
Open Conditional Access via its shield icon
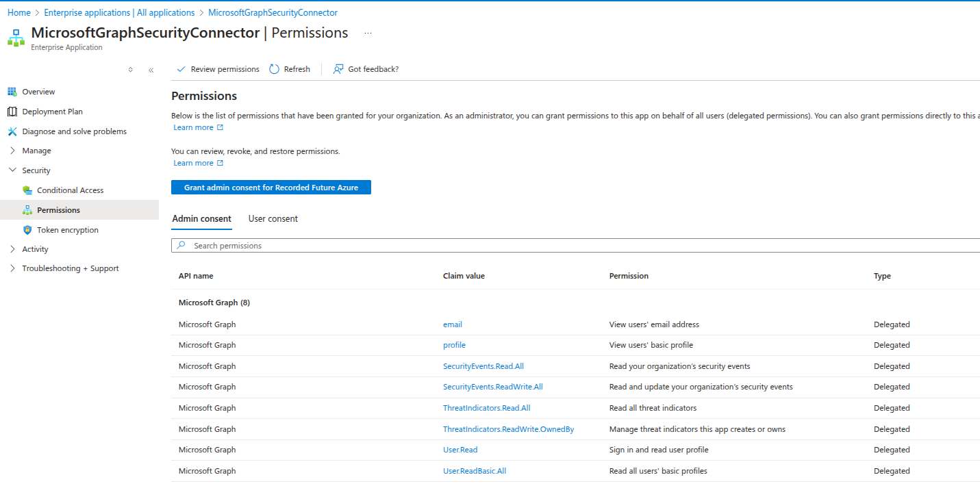coord(27,190)
